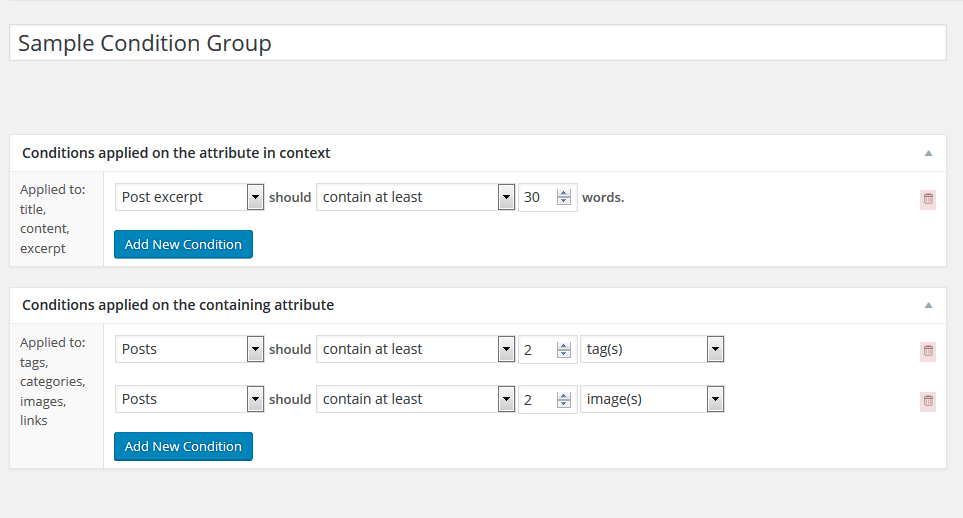963x518 pixels.
Task: Open the image(s) type dropdown
Action: click(x=652, y=399)
